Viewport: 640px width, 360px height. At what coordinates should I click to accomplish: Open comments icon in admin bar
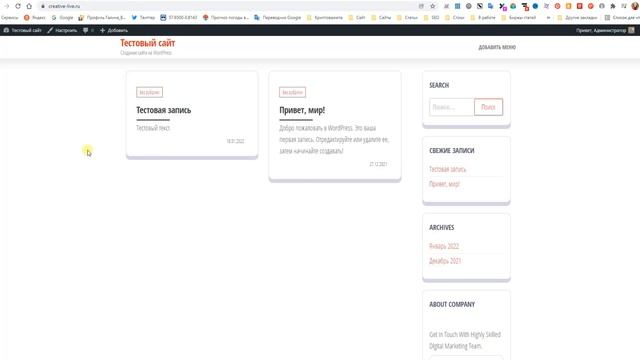(x=88, y=30)
